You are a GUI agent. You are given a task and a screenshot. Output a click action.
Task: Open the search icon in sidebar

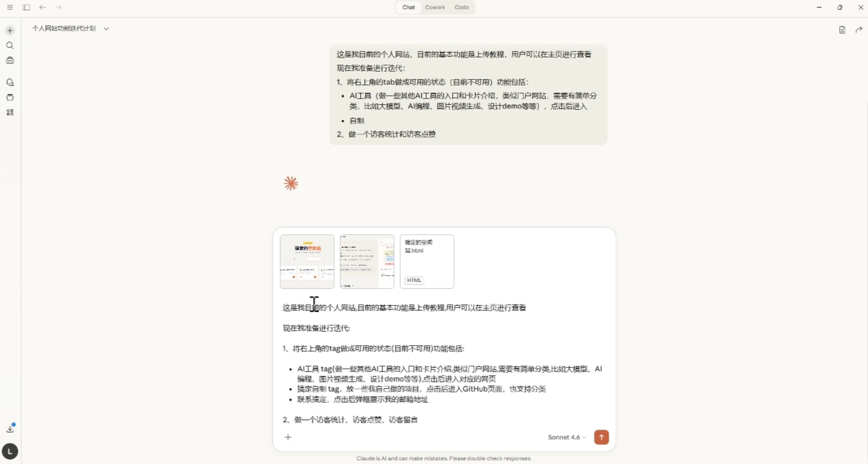(10, 45)
